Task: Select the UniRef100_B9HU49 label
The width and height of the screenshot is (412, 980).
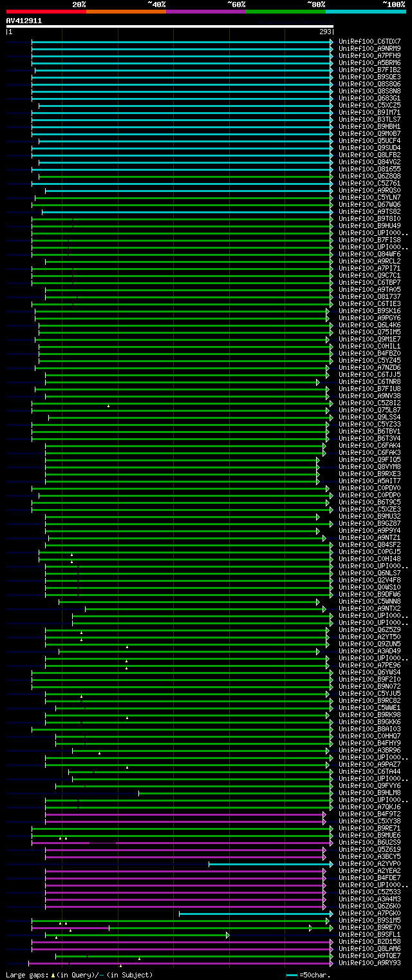Action: tap(370, 226)
